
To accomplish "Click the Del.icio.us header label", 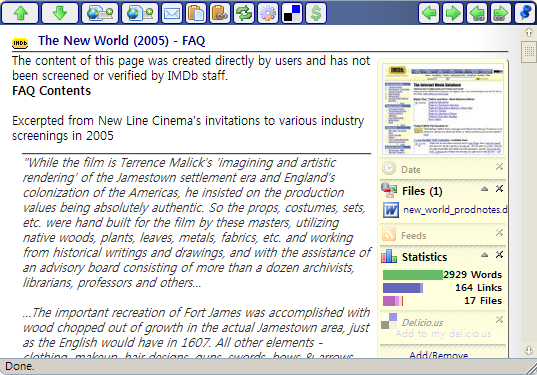I will [422, 322].
